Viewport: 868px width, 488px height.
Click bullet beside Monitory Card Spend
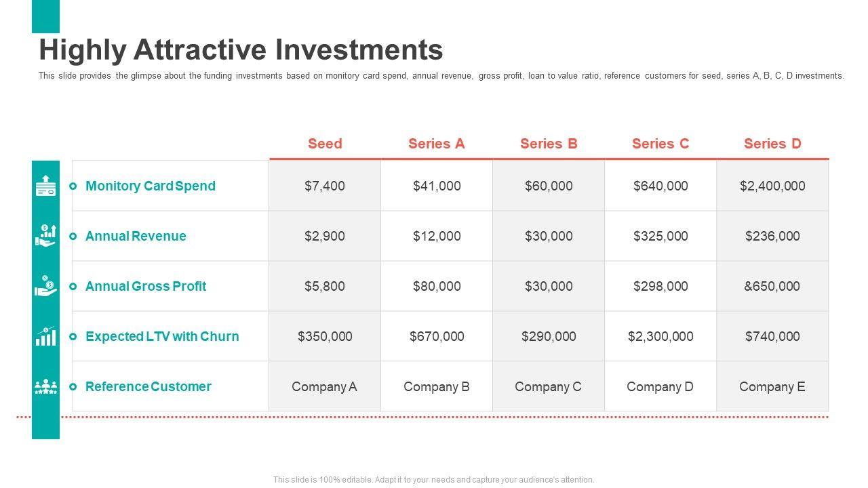[x=73, y=186]
